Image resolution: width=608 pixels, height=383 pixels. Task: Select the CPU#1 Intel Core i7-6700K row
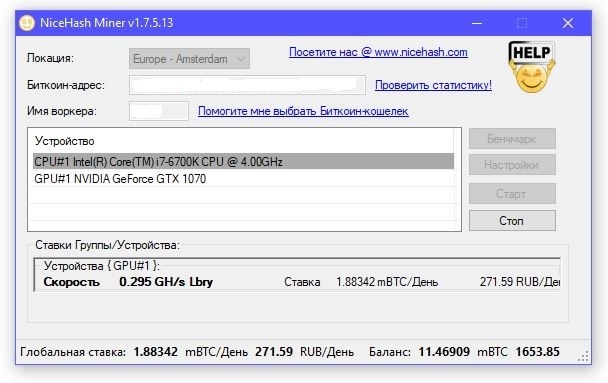pos(243,161)
